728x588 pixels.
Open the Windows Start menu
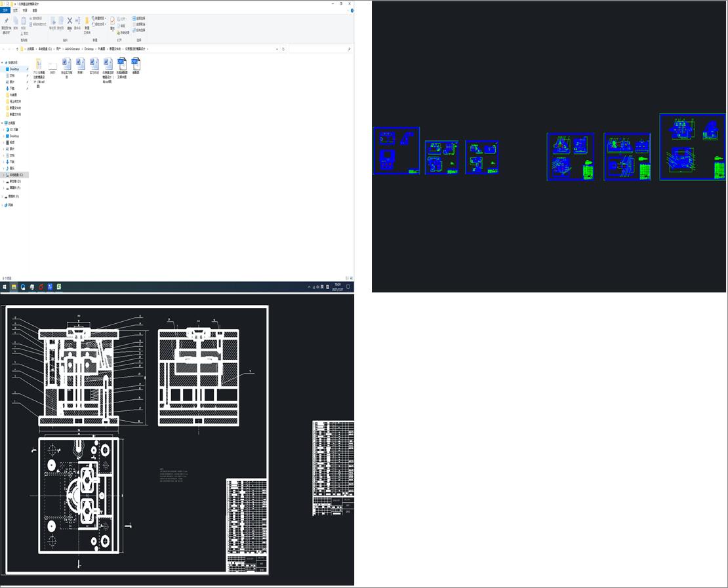point(5,286)
